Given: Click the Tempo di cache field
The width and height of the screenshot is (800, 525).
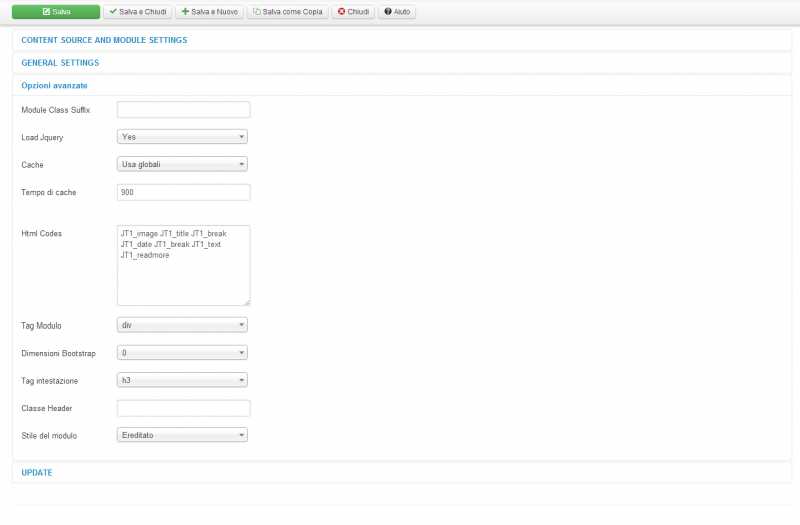Looking at the screenshot, I should tap(184, 192).
